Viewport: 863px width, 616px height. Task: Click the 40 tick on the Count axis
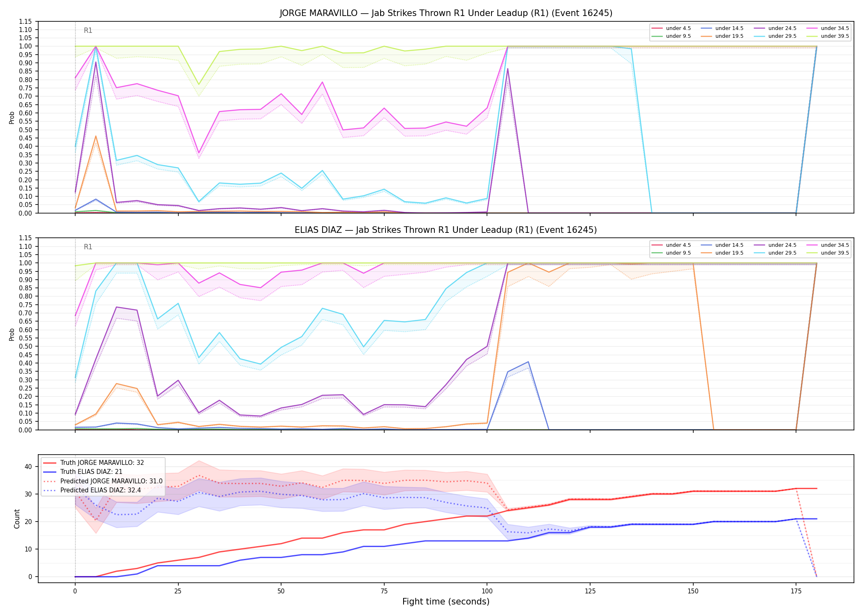click(28, 467)
